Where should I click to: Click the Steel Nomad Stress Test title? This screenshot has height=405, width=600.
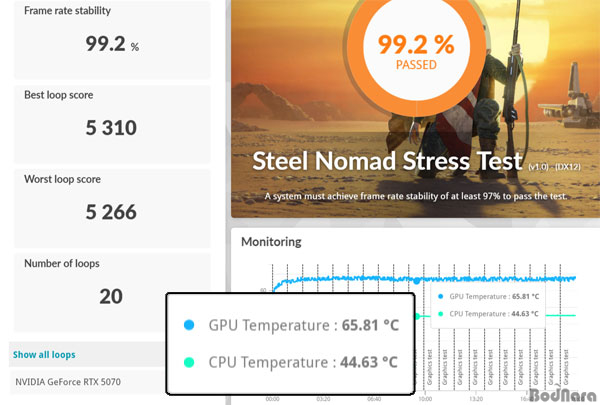point(387,161)
